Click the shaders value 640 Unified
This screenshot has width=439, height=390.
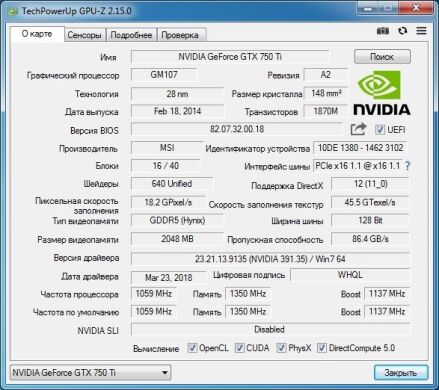pos(172,184)
